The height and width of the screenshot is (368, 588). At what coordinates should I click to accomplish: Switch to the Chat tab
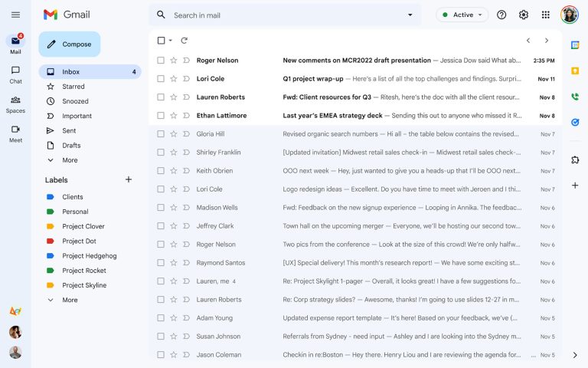(x=15, y=74)
